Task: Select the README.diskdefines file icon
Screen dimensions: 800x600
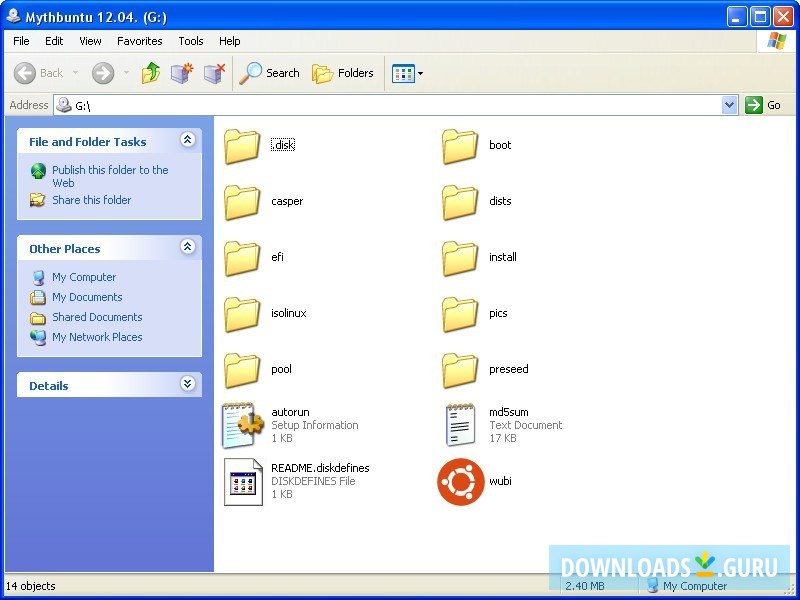Action: (x=243, y=481)
